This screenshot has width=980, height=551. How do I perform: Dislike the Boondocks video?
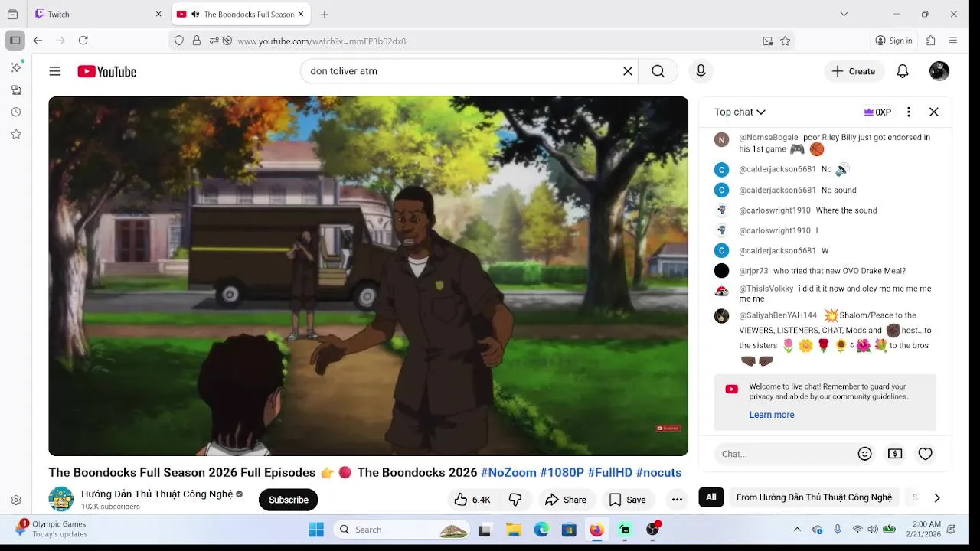click(x=515, y=500)
